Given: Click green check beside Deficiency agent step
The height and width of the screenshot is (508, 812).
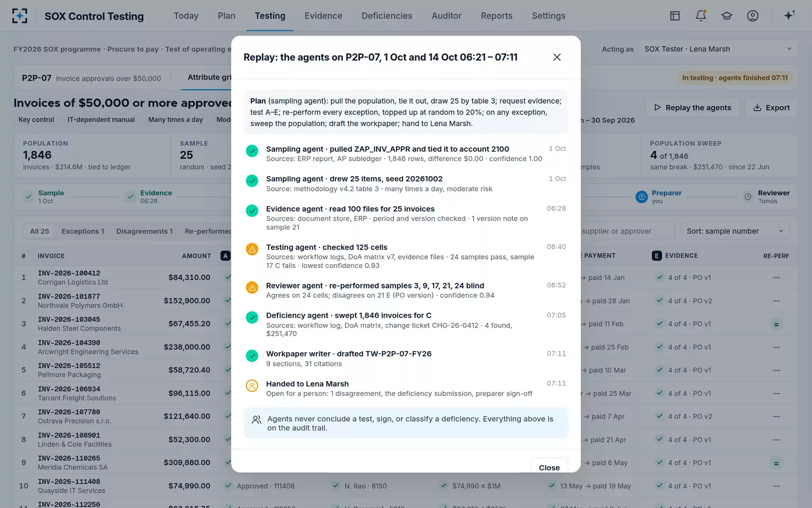Looking at the screenshot, I should coord(252,317).
